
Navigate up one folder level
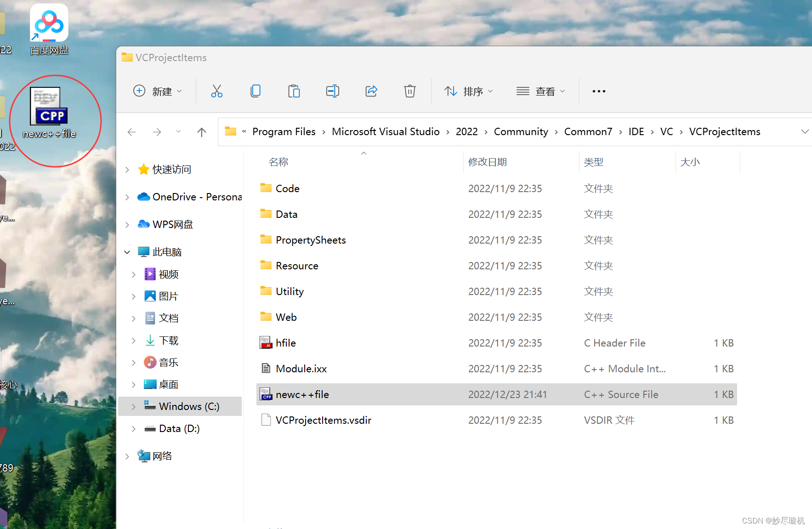201,132
